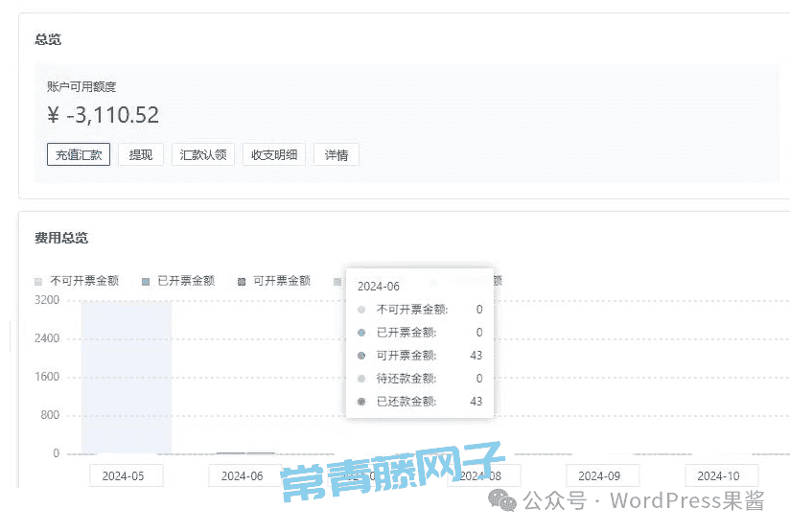The image size is (790, 532).
Task: Click the tooltip 已开票金额 row
Action: pos(420,333)
